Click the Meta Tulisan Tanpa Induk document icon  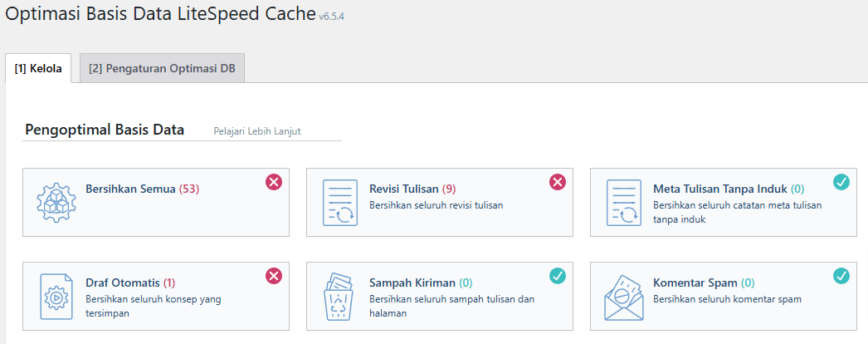(x=624, y=202)
